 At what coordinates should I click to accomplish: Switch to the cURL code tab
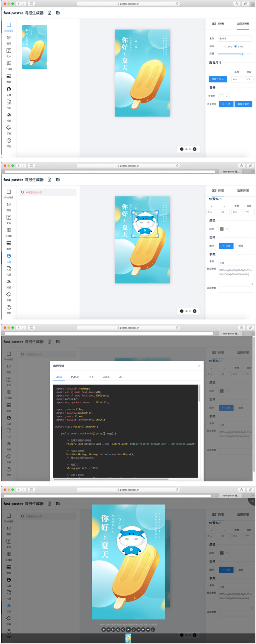pos(107,377)
